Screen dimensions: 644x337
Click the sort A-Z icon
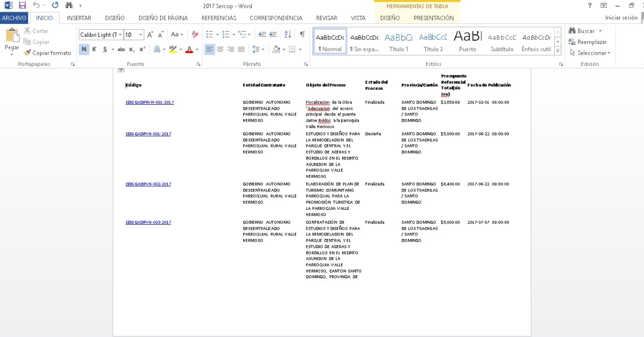coord(288,35)
